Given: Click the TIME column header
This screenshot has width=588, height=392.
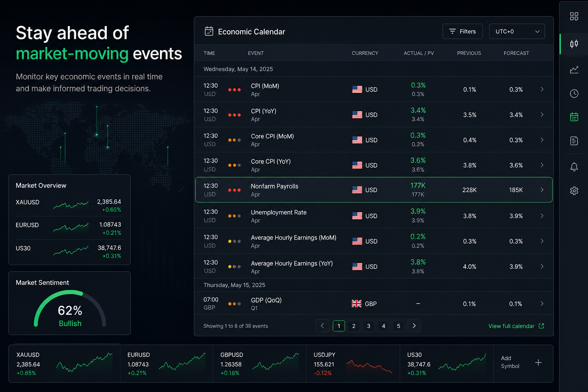Looking at the screenshot, I should coord(209,53).
